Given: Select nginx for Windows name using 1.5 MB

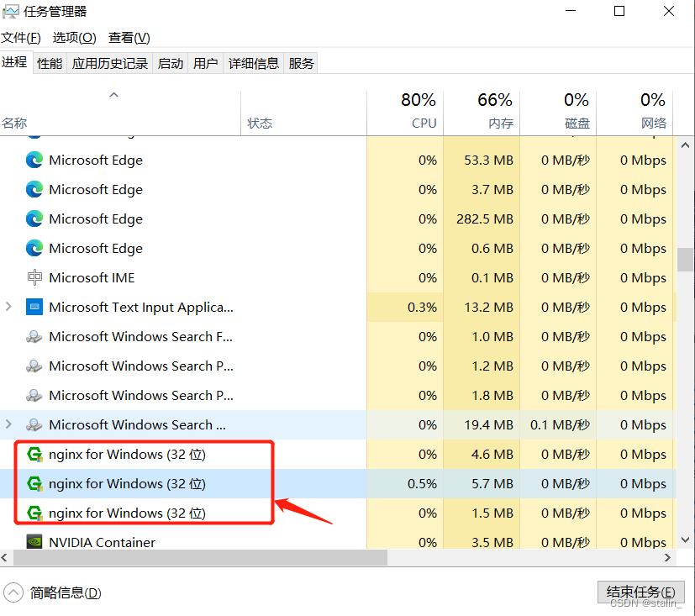Looking at the screenshot, I should point(127,513).
